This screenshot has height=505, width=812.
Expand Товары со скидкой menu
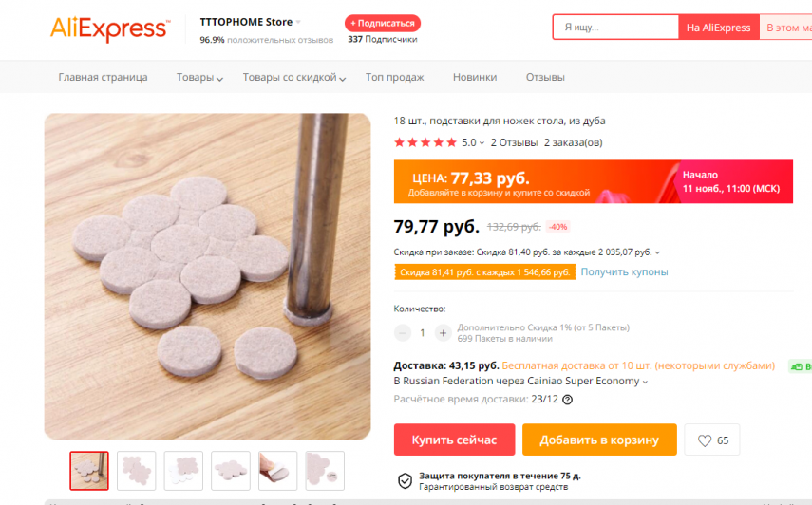click(x=293, y=77)
